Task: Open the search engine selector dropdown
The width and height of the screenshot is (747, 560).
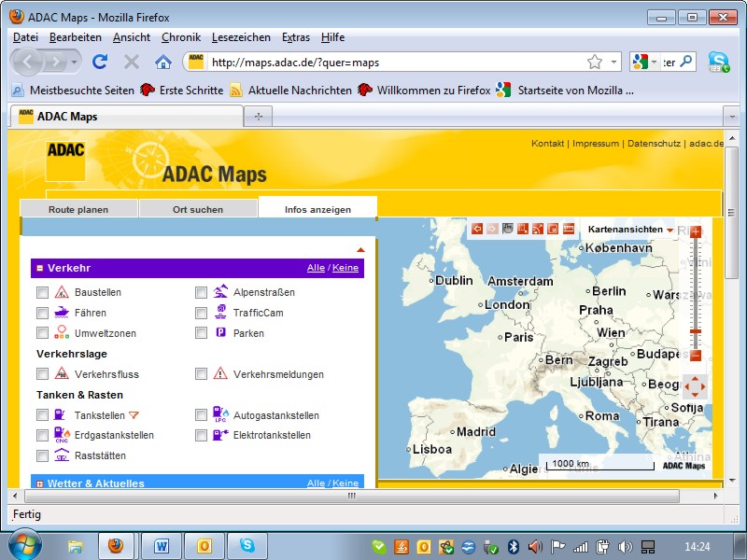Action: pos(655,62)
